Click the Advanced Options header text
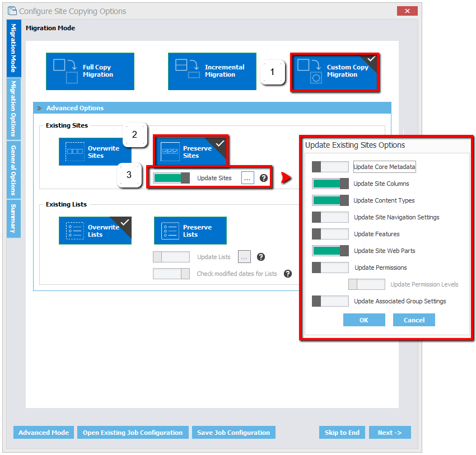 click(75, 108)
